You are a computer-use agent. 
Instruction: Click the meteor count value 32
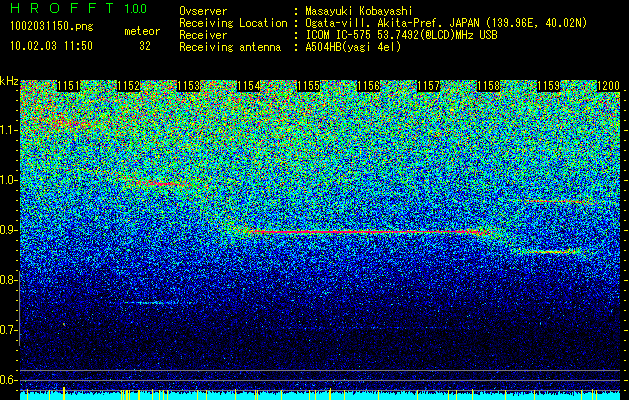(145, 46)
